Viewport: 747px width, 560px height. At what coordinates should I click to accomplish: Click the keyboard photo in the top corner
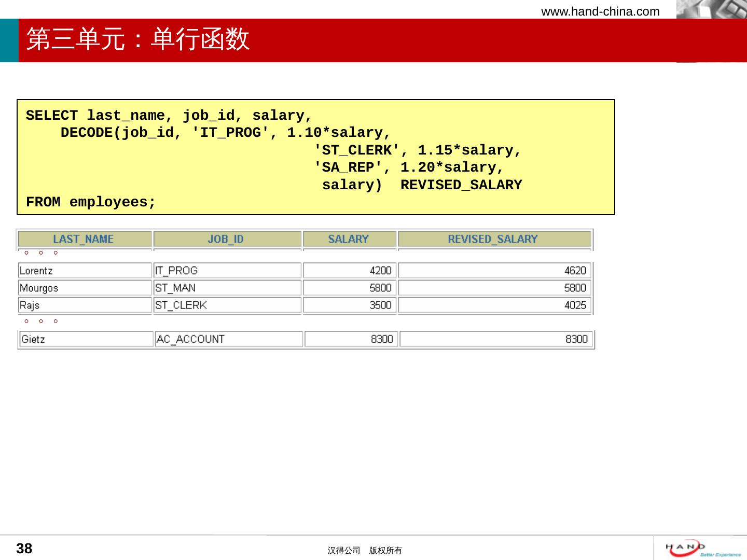tap(711, 9)
